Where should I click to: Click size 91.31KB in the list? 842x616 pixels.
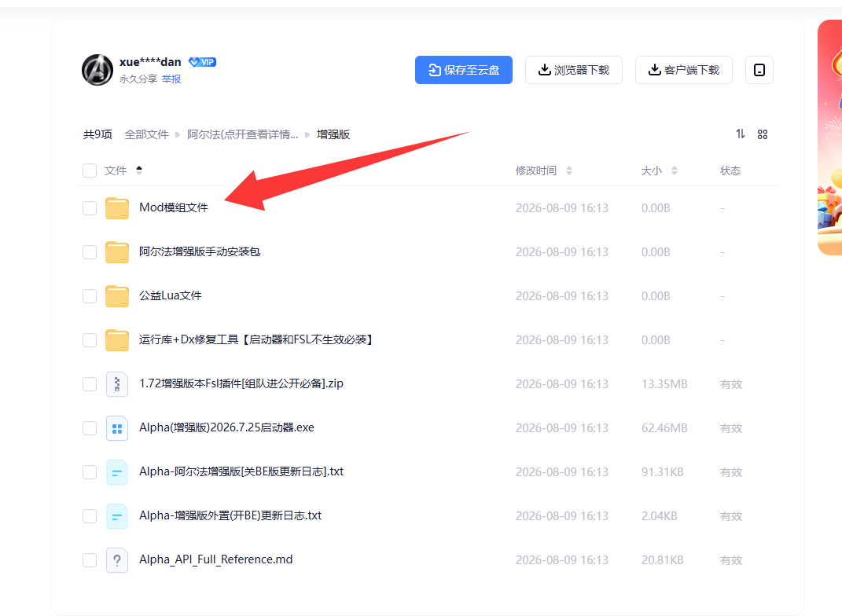click(662, 472)
